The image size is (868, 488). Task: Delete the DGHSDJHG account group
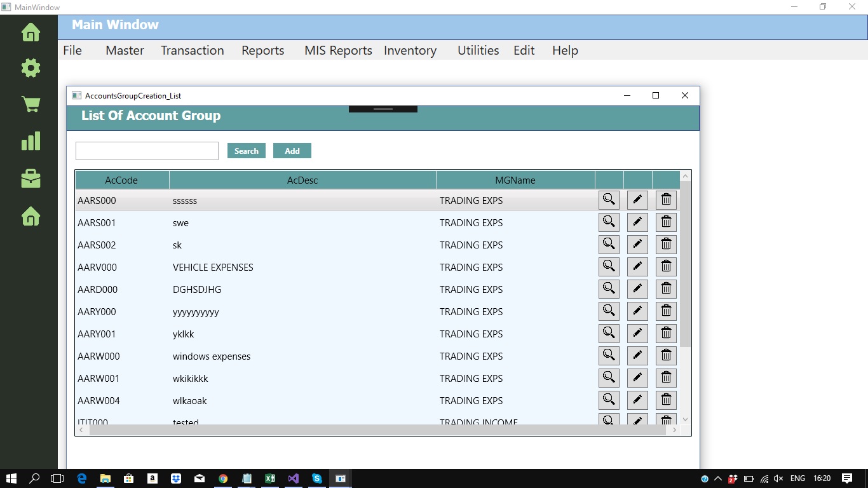tap(665, 288)
